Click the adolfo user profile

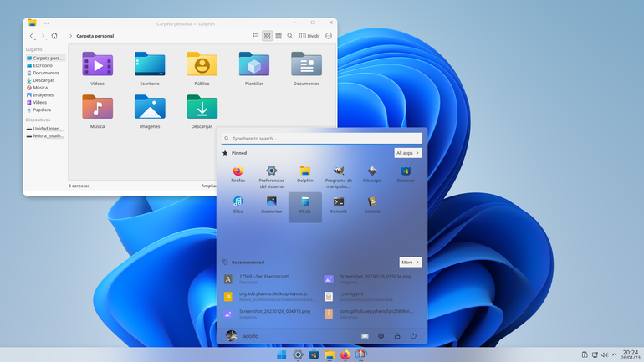click(243, 336)
